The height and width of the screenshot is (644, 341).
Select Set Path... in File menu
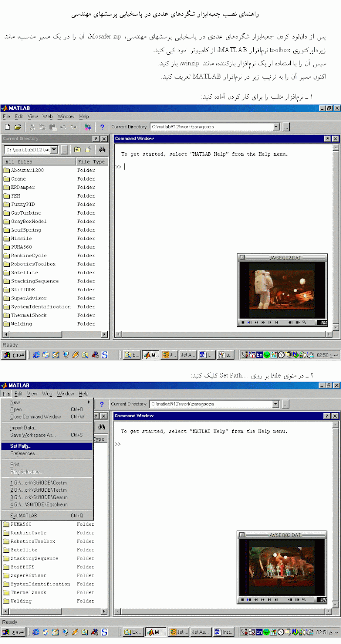(x=47, y=446)
